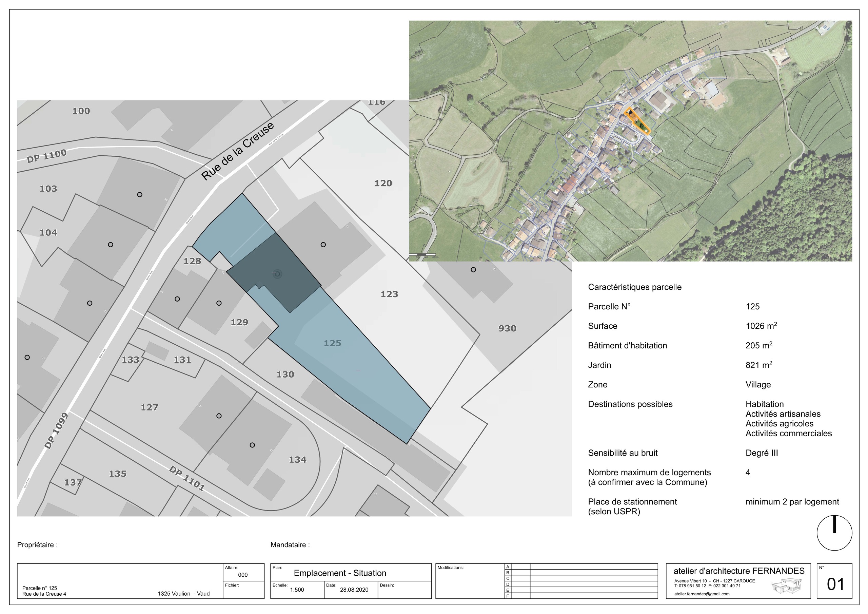Click the circle marker on dark building 125
The image size is (868, 614).
277,274
